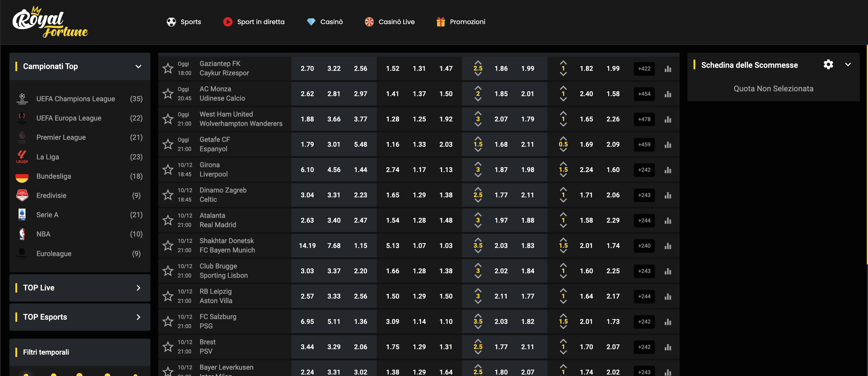This screenshot has height=376, width=868.
Task: Open stats icon for Shakhtar Donetsk match
Action: click(668, 246)
